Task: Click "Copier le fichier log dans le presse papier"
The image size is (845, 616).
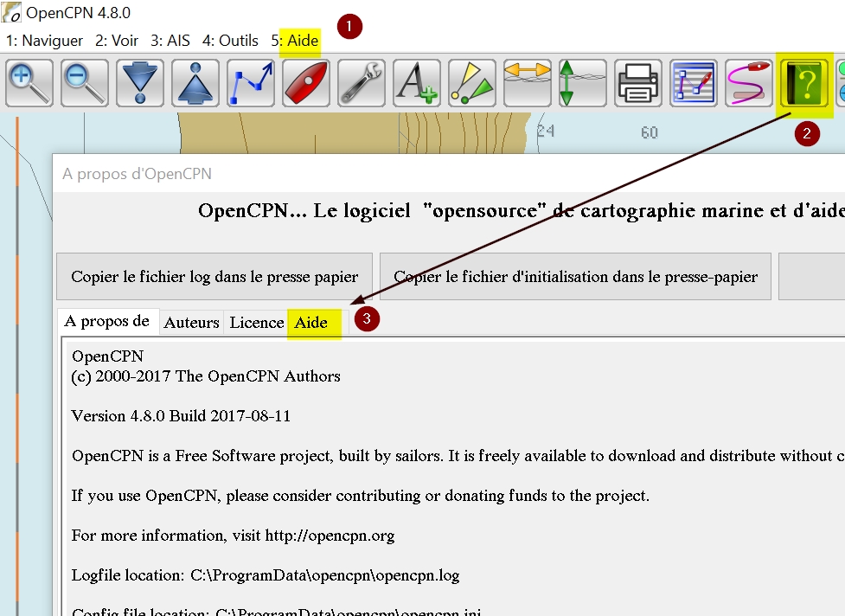Action: coord(214,277)
